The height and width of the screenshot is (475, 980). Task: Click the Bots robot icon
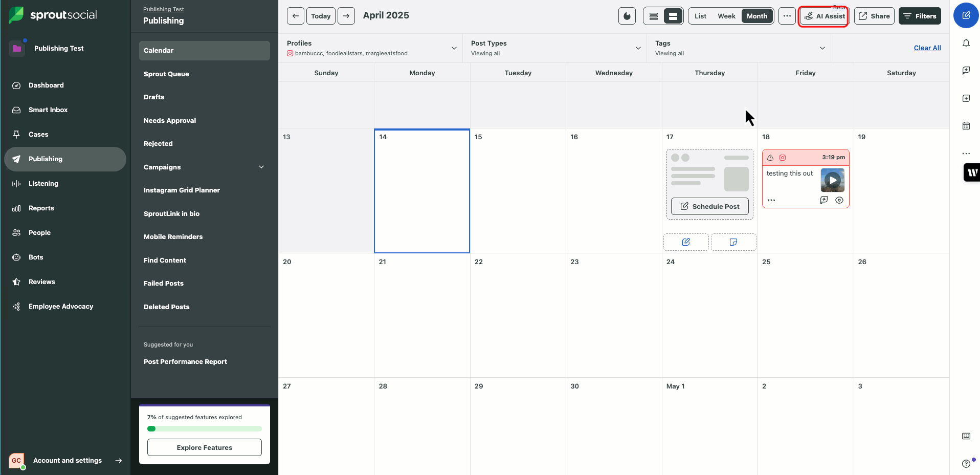16,257
